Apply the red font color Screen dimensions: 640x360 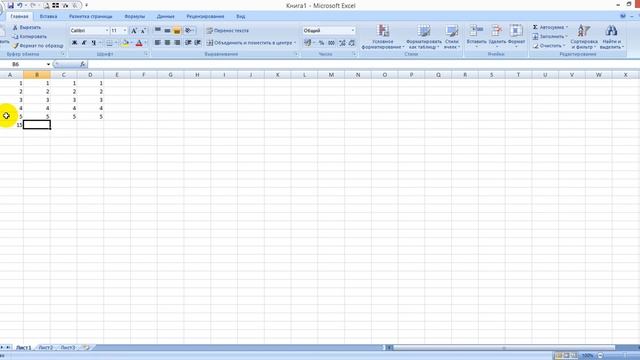(139, 42)
